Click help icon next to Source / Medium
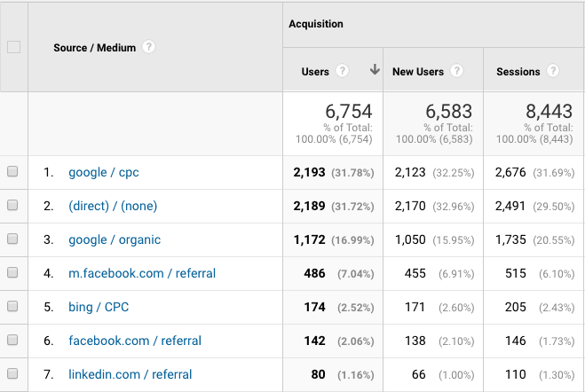585x392 pixels. coord(148,47)
